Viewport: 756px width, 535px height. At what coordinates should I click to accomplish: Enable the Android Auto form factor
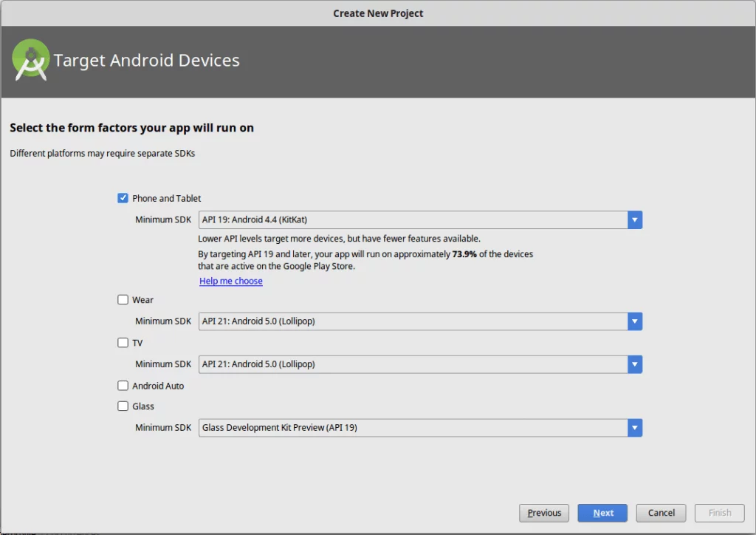click(123, 385)
